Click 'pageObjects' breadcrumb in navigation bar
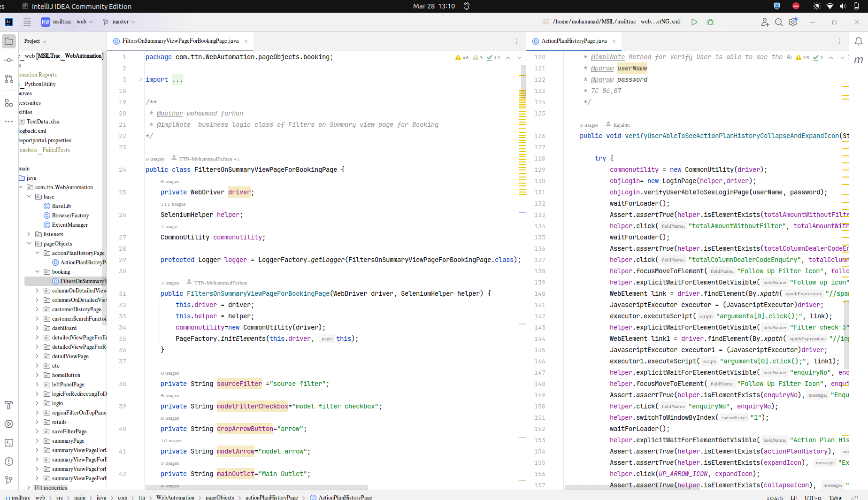868x500 pixels. (x=220, y=497)
